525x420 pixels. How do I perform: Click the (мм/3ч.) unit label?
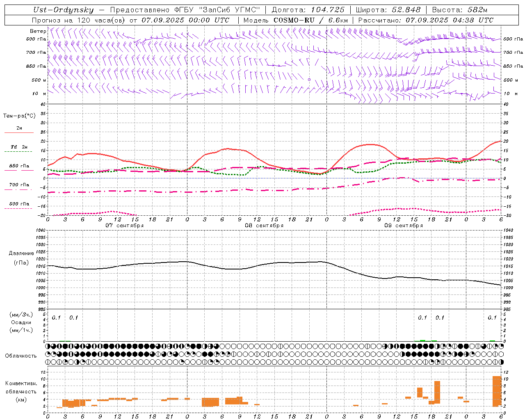(x=21, y=315)
